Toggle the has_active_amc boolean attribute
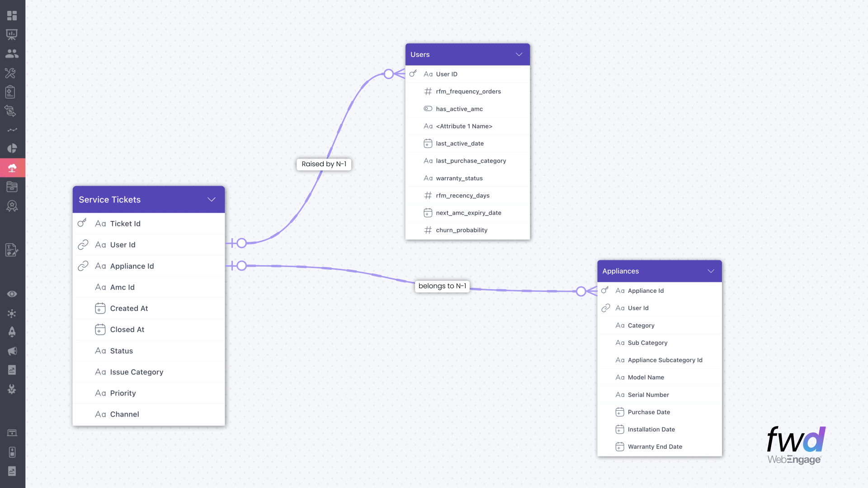Image resolution: width=868 pixels, height=488 pixels. (428, 109)
